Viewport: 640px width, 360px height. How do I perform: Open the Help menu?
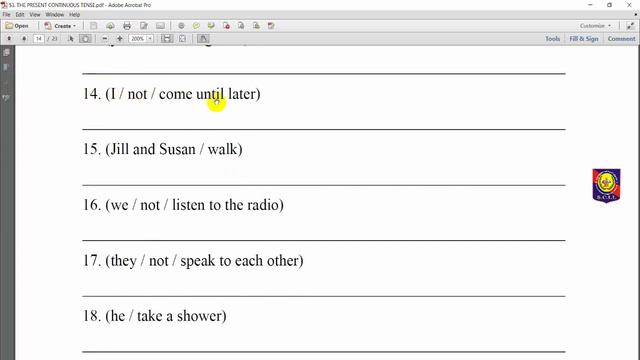pyautogui.click(x=74, y=14)
